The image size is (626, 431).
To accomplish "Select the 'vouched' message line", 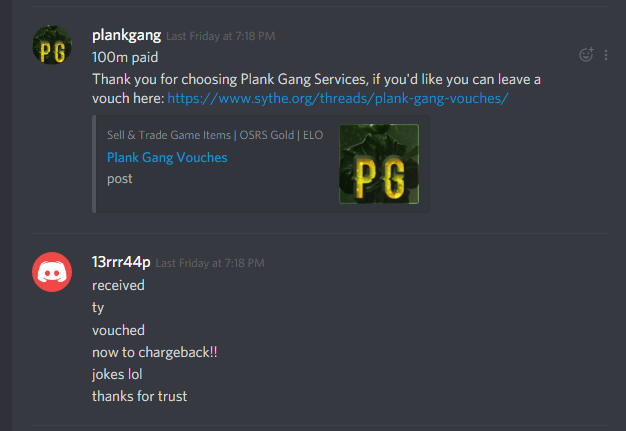I will point(118,330).
